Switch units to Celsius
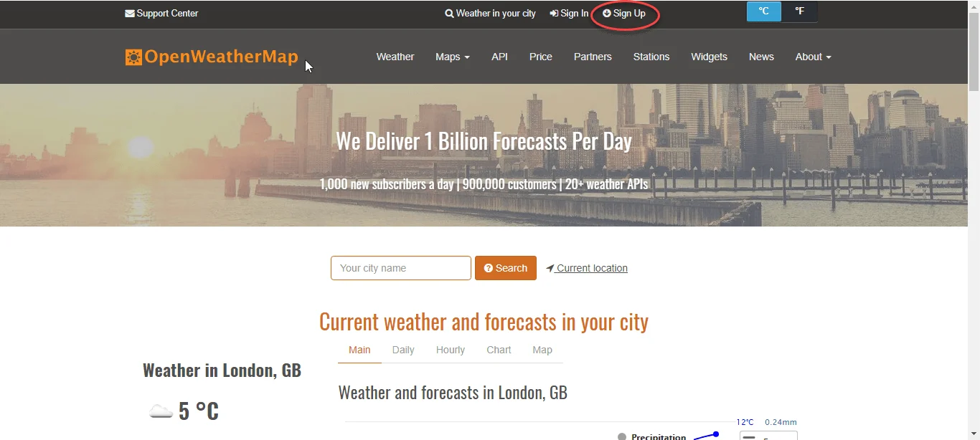The image size is (980, 440). (x=764, y=11)
